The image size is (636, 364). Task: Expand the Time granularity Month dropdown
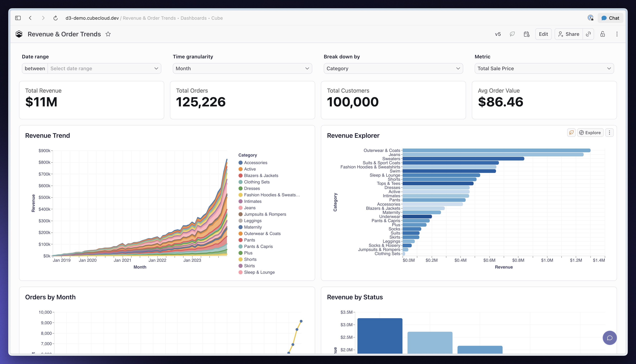242,68
